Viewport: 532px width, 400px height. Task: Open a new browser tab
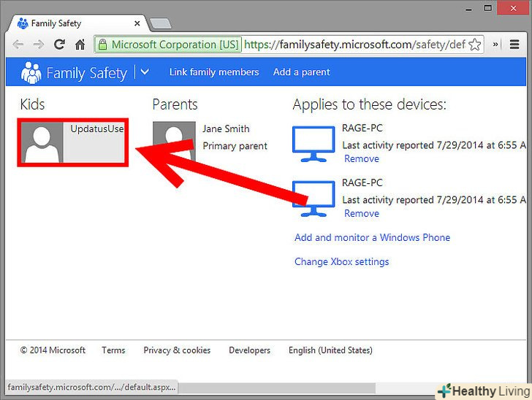[160, 23]
